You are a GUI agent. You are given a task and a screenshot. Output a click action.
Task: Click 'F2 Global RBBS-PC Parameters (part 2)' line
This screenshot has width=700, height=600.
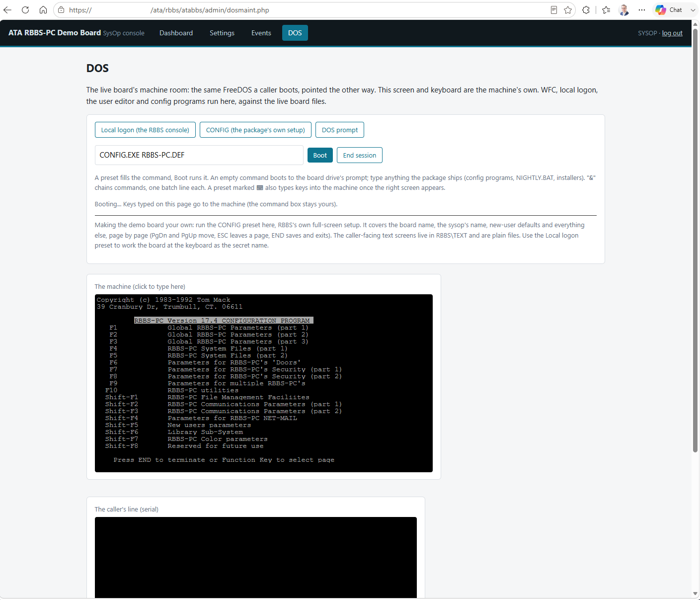pos(209,335)
